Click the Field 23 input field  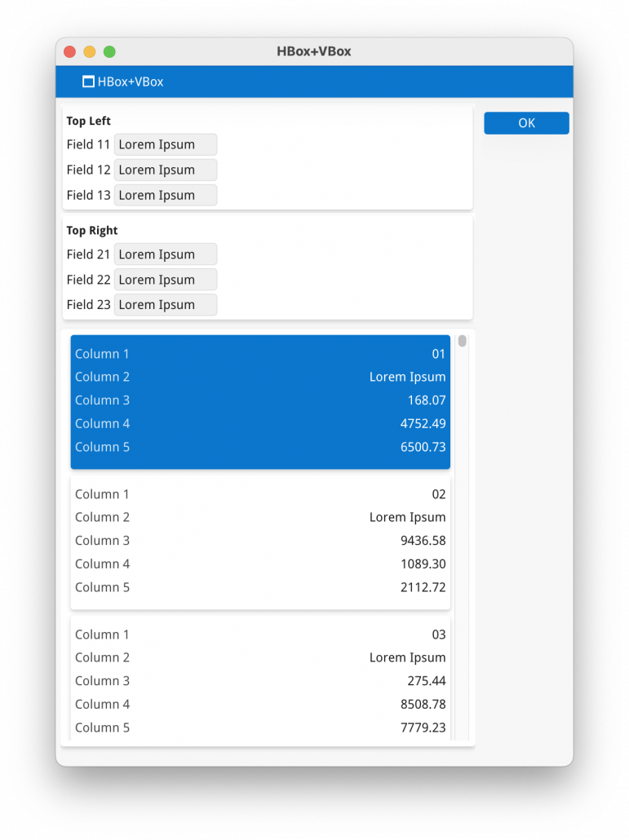point(166,305)
